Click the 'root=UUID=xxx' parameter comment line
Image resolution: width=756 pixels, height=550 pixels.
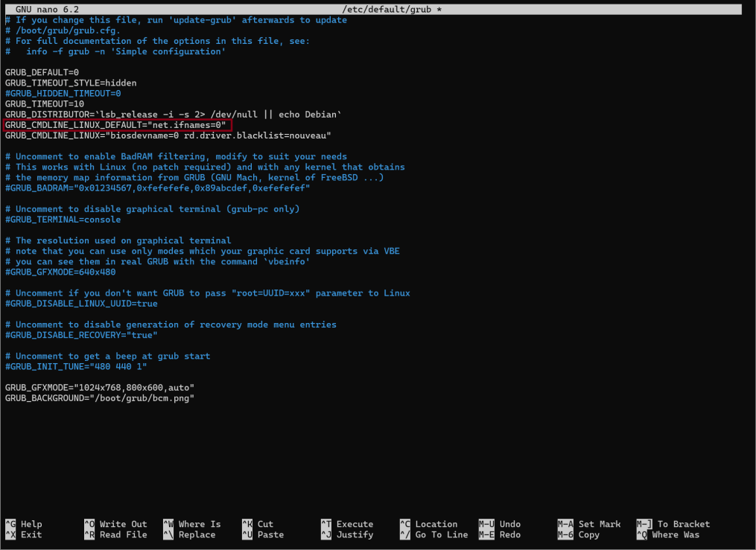[208, 293]
